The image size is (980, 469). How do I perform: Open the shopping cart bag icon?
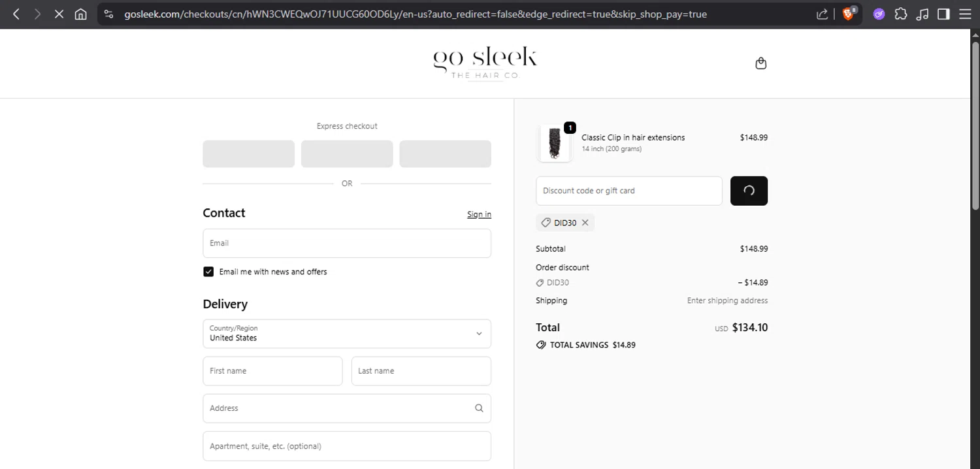pyautogui.click(x=760, y=63)
